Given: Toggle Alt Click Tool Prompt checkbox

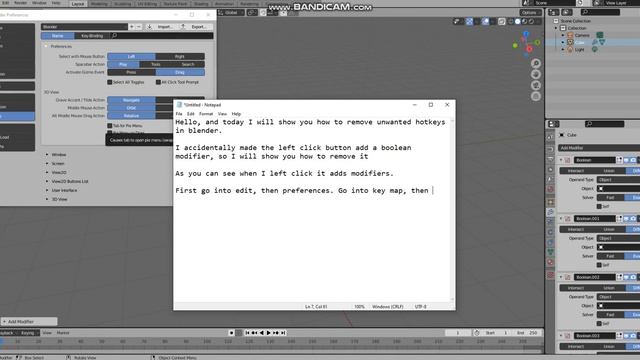Looking at the screenshot, I should (x=158, y=82).
